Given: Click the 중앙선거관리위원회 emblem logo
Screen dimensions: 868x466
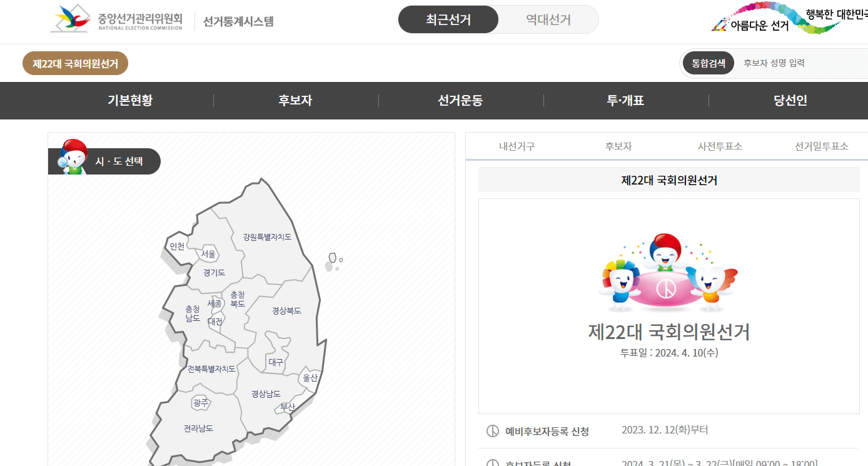Looking at the screenshot, I should click(x=71, y=19).
